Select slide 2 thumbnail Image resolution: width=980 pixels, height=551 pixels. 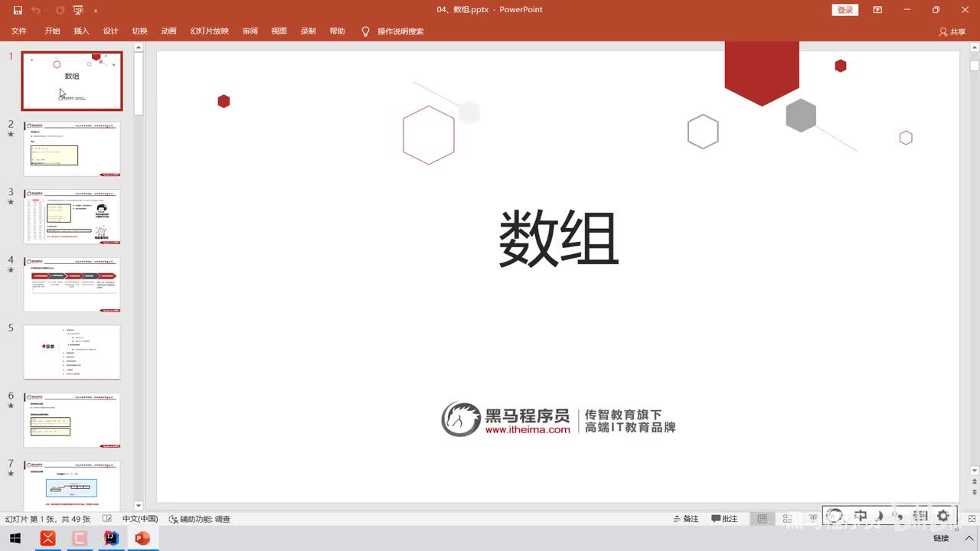[72, 148]
